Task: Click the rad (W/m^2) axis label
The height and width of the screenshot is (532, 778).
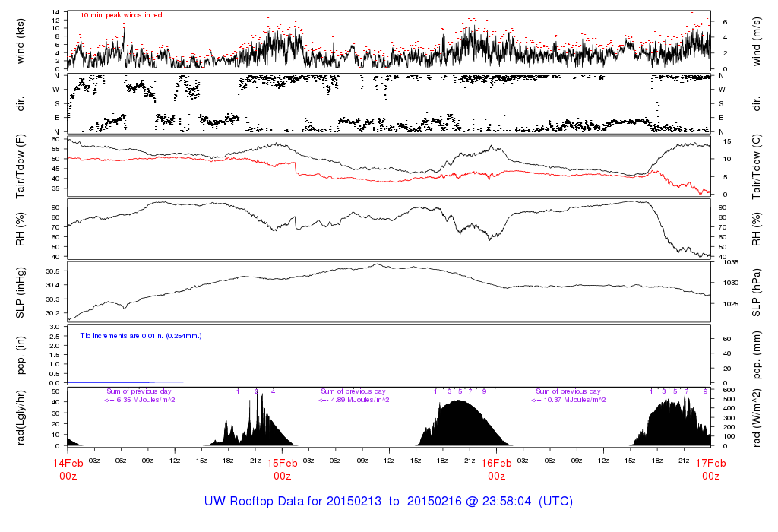Action: click(757, 416)
